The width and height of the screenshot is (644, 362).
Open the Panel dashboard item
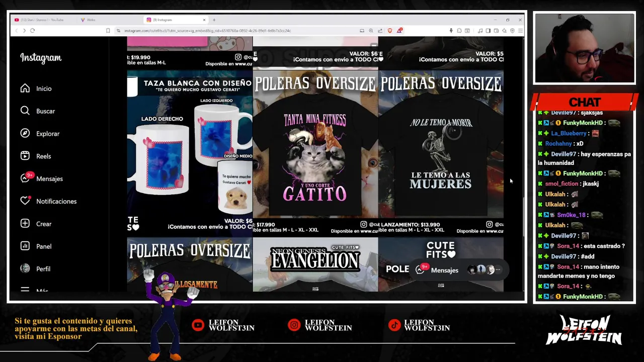(x=36, y=246)
